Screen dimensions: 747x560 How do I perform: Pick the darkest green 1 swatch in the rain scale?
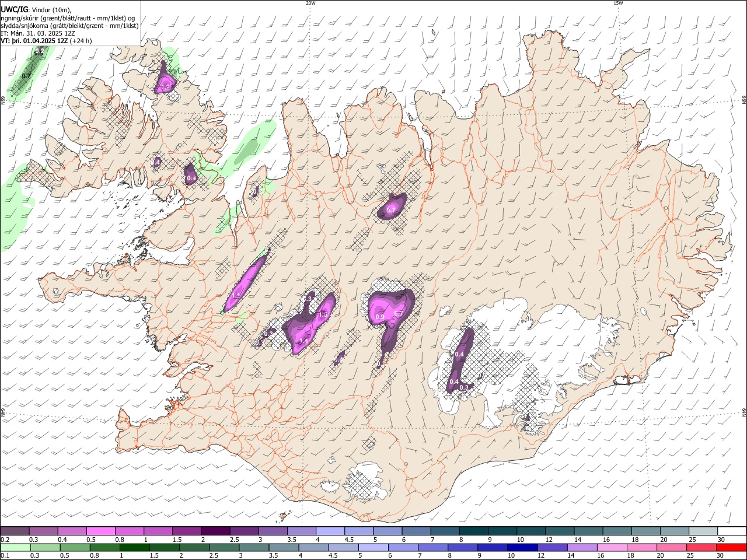[134, 547]
